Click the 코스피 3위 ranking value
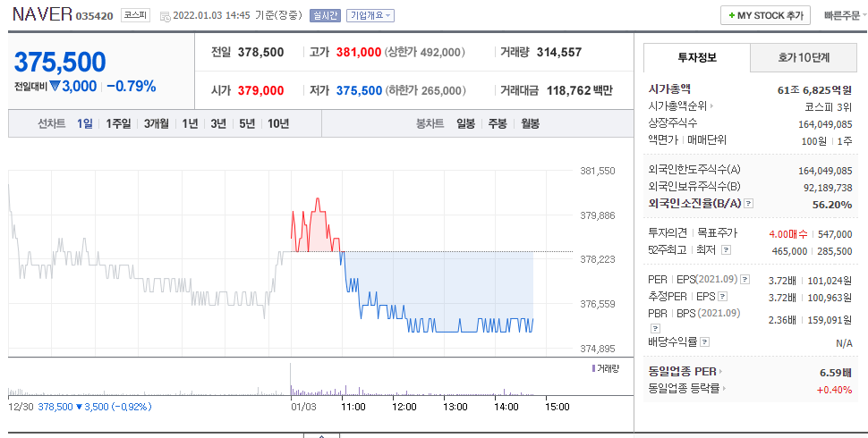 pos(828,106)
